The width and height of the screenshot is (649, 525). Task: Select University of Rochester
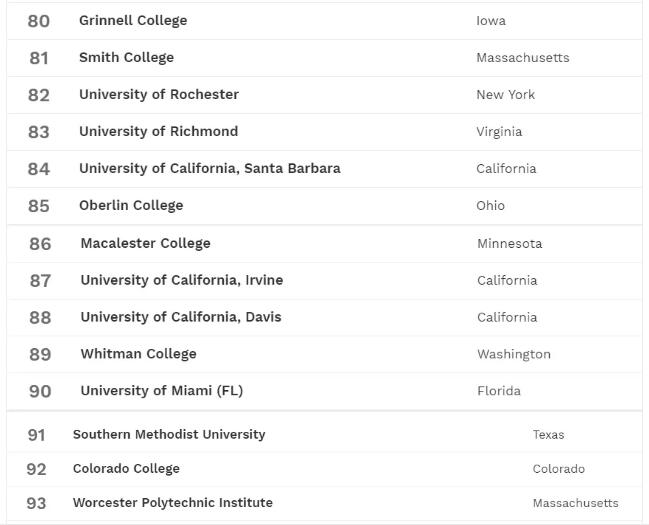click(x=159, y=94)
